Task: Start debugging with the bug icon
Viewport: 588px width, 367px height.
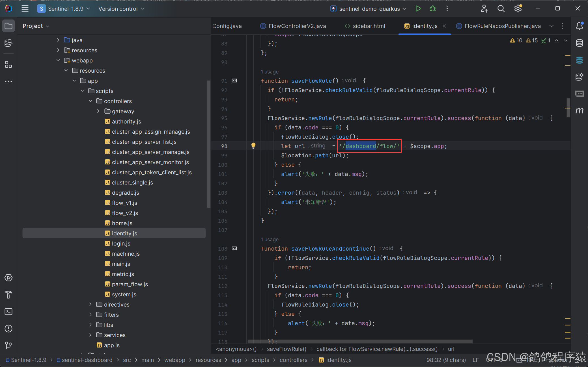Action: coord(432,9)
